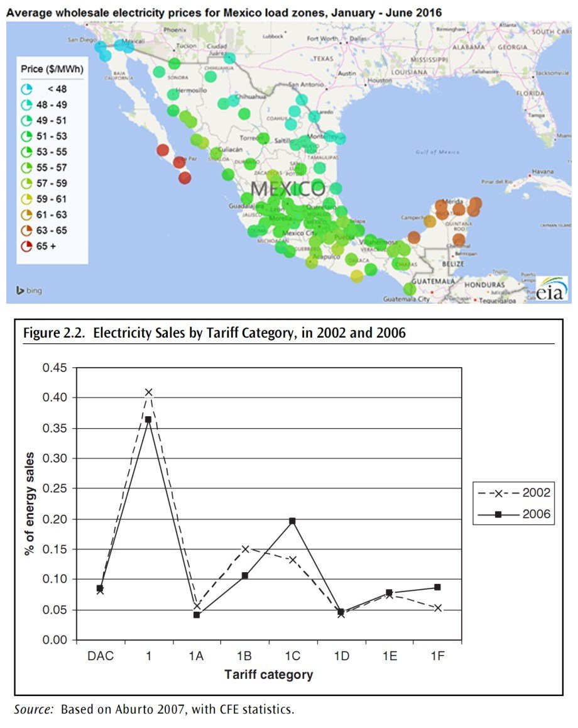
Task: Select the '51 - 53' legend icon
Action: [x=26, y=136]
